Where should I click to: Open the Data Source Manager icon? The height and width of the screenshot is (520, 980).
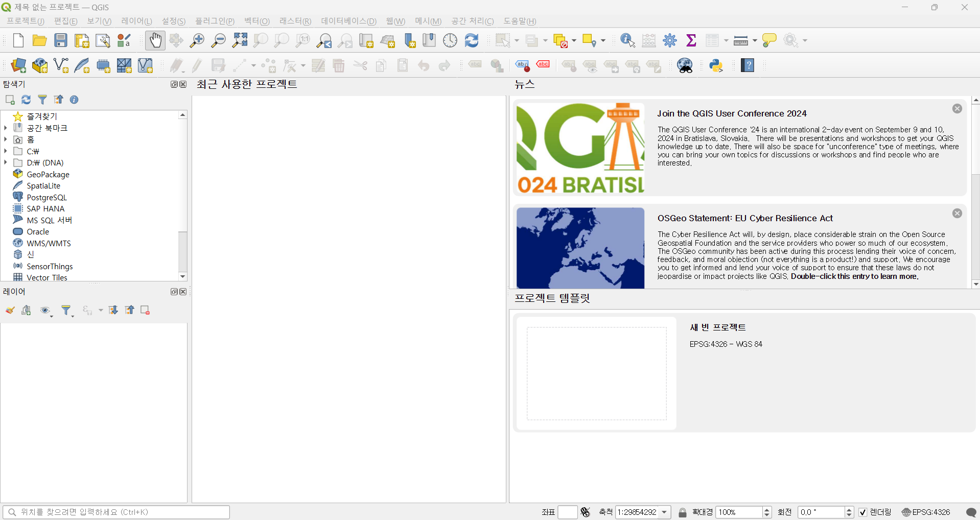(18, 65)
